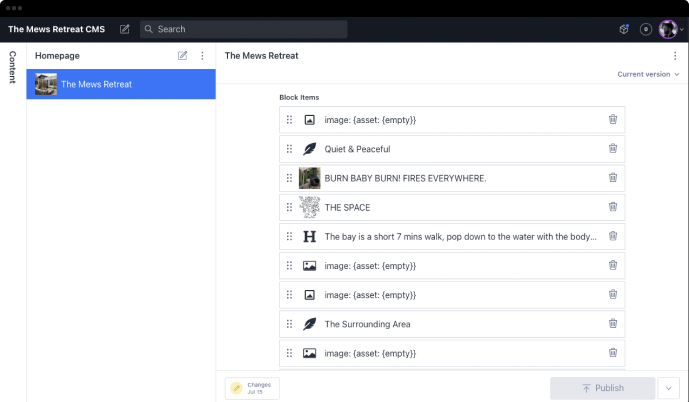Expand the publish actions chevron menu
Viewport: 689px width, 402px height.
(x=669, y=388)
